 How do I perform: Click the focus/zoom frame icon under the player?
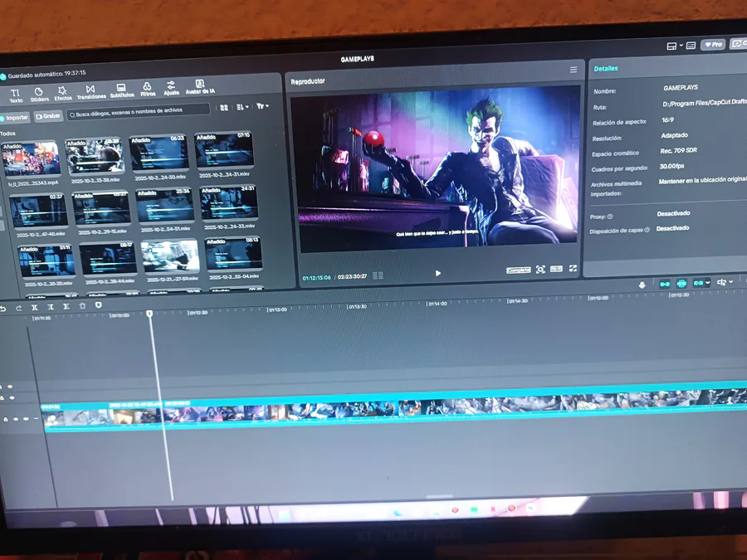(540, 270)
